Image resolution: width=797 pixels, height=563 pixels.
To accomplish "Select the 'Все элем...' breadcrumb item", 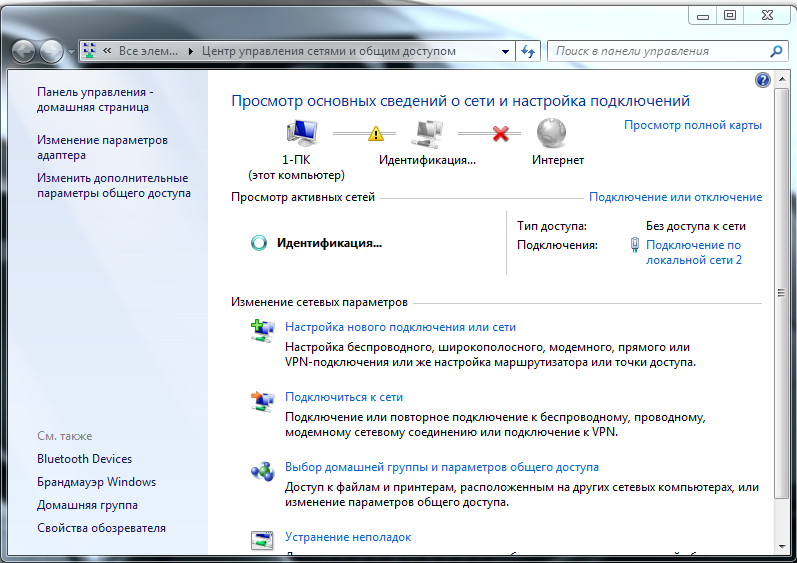I will coord(150,51).
